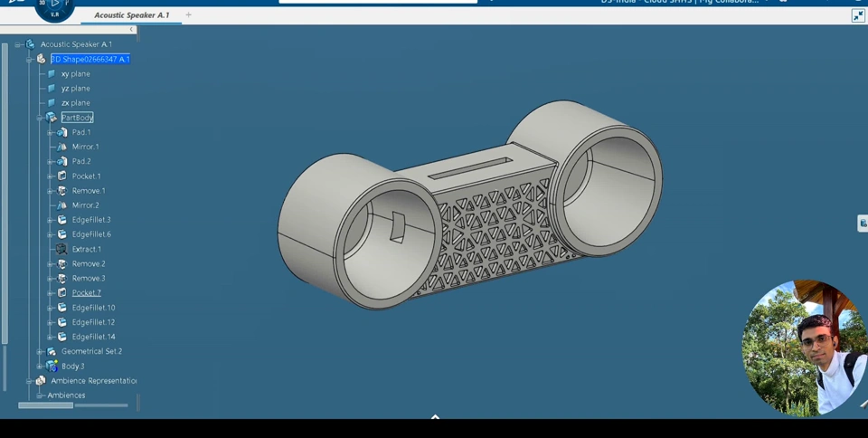Viewport: 868px width, 438px height.
Task: Click the fullscreen toggle icon at top right
Action: (859, 15)
